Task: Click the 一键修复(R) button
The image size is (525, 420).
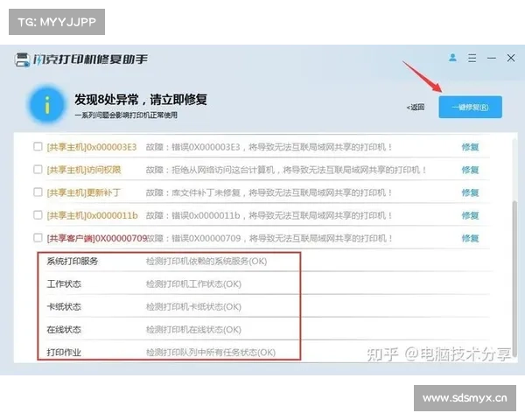Action: click(470, 107)
